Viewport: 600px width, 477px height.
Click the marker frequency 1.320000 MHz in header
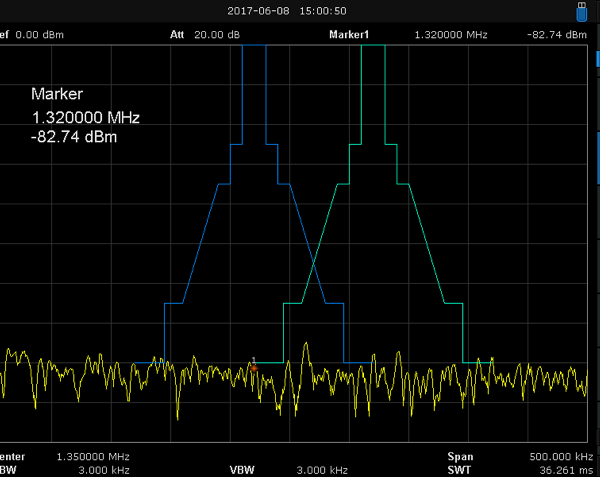[450, 35]
